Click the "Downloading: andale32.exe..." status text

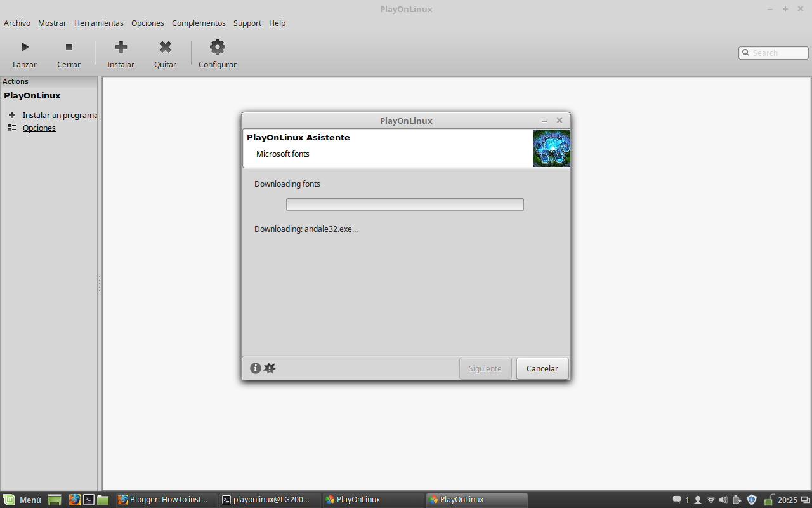click(x=306, y=229)
